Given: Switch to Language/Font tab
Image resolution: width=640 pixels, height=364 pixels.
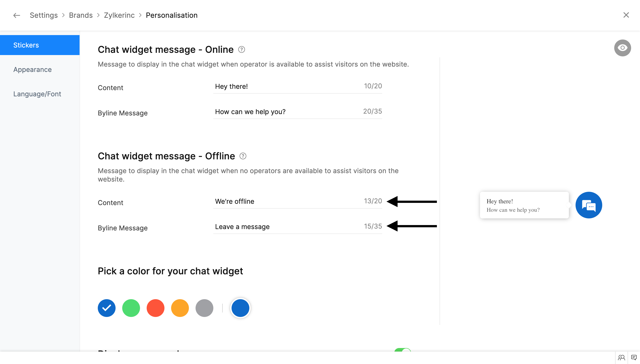Looking at the screenshot, I should tap(37, 94).
